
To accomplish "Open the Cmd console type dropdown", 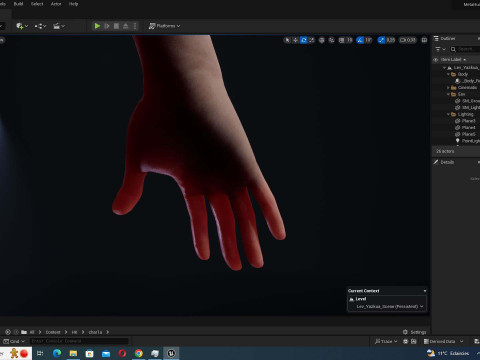I will point(14,341).
